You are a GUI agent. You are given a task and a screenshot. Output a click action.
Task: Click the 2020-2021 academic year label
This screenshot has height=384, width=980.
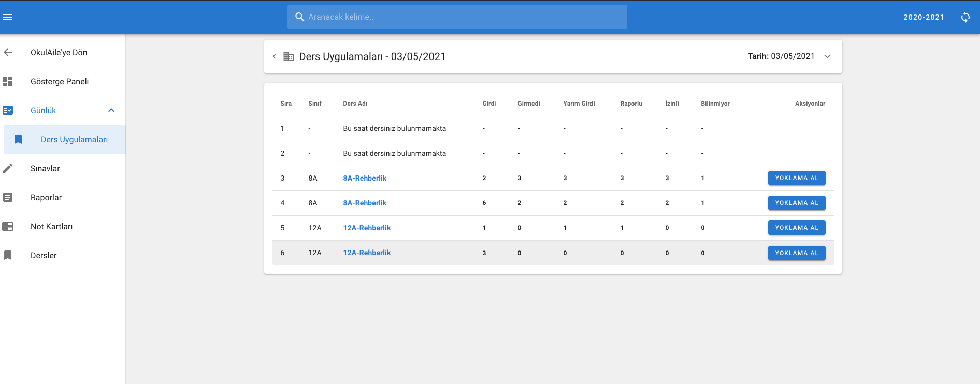coord(923,17)
